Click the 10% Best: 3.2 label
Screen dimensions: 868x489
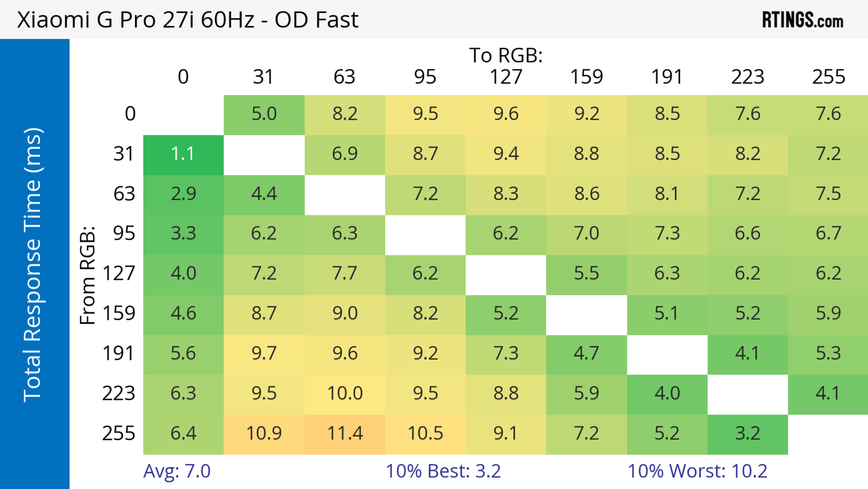[x=443, y=471]
